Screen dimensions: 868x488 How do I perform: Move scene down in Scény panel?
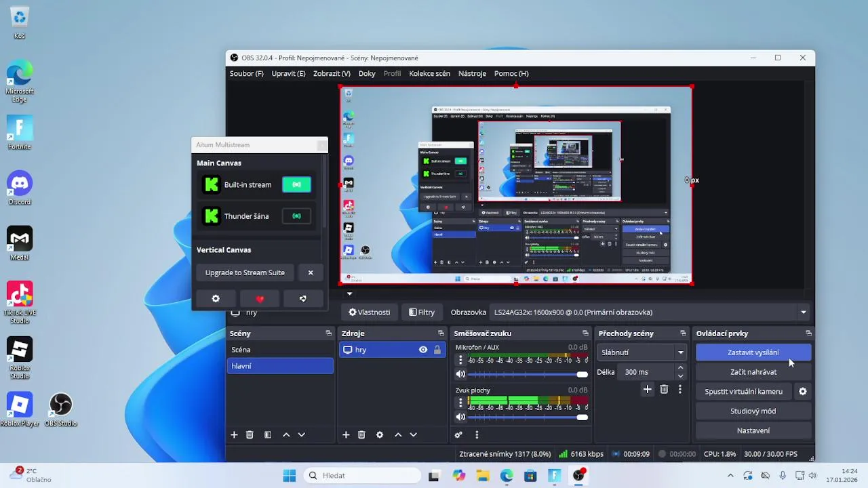pos(302,434)
